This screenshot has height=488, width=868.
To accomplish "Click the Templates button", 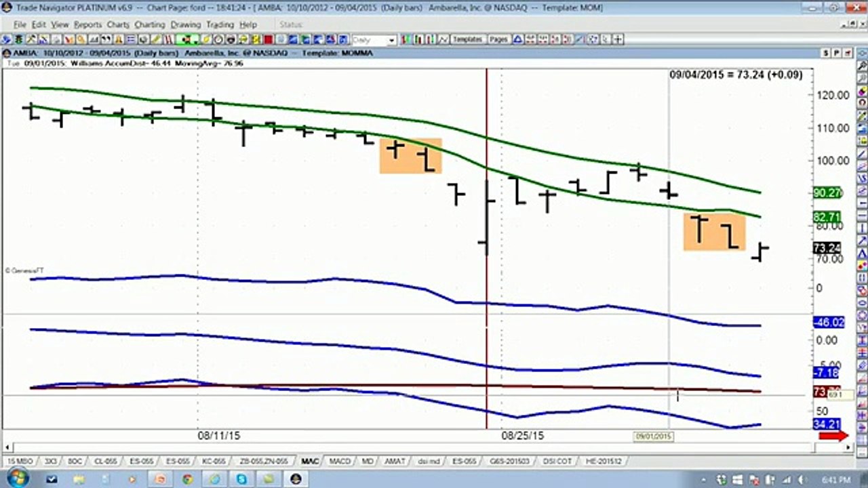I will (x=467, y=39).
